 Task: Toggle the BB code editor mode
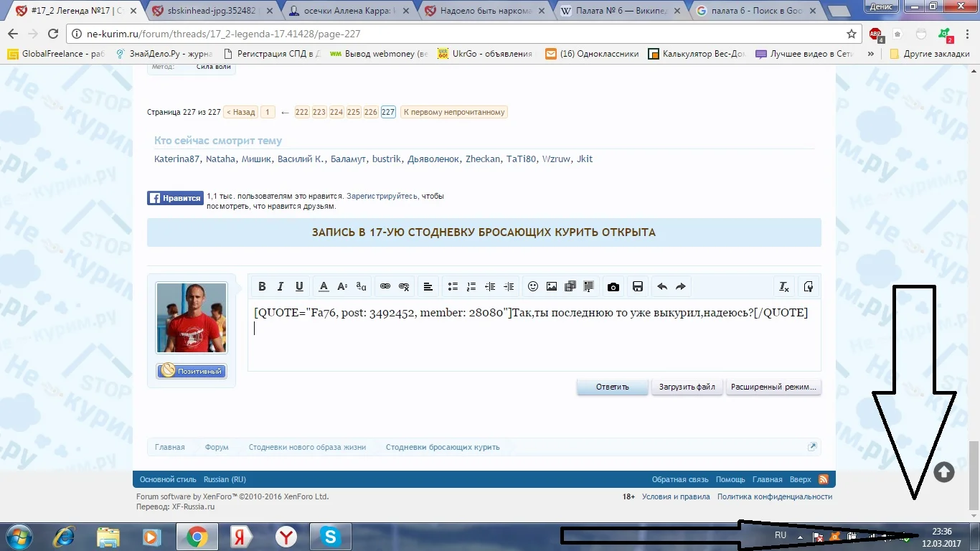(809, 286)
